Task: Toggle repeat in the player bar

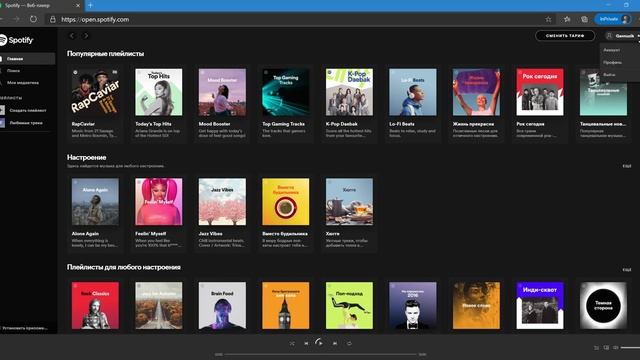Action: click(349, 344)
